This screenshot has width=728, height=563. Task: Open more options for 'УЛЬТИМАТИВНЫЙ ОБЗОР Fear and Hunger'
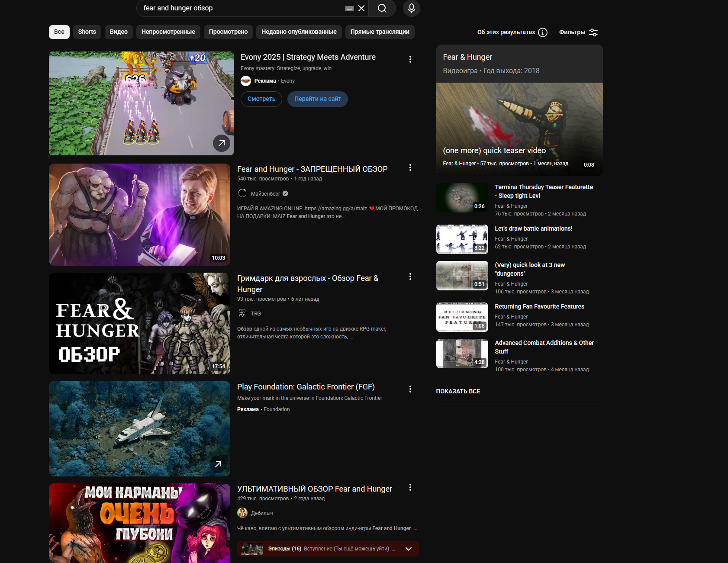coord(410,487)
